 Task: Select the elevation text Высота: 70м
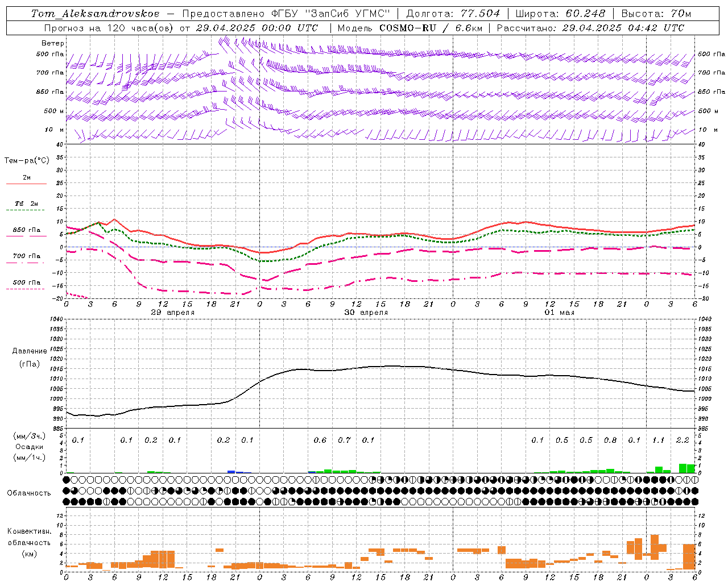tap(656, 14)
